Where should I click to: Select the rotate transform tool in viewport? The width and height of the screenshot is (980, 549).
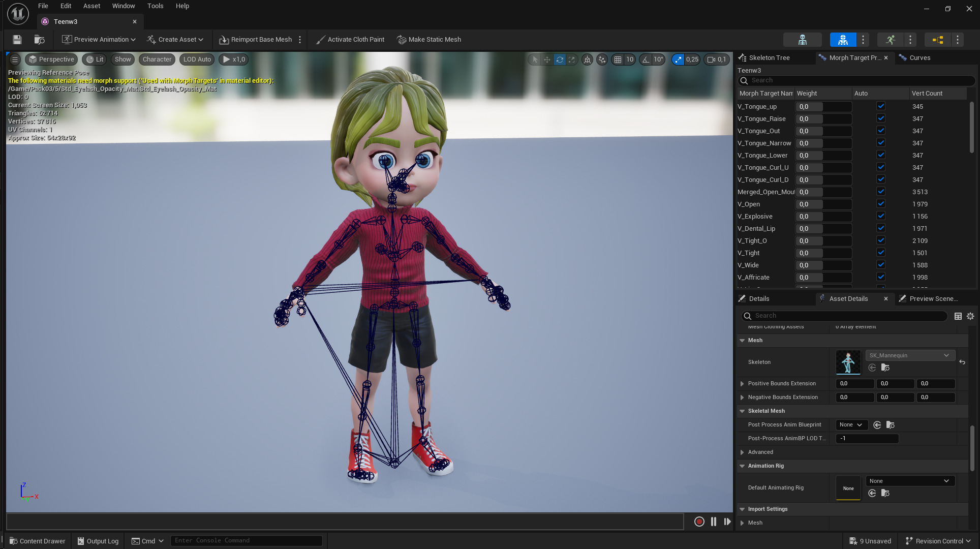click(560, 59)
